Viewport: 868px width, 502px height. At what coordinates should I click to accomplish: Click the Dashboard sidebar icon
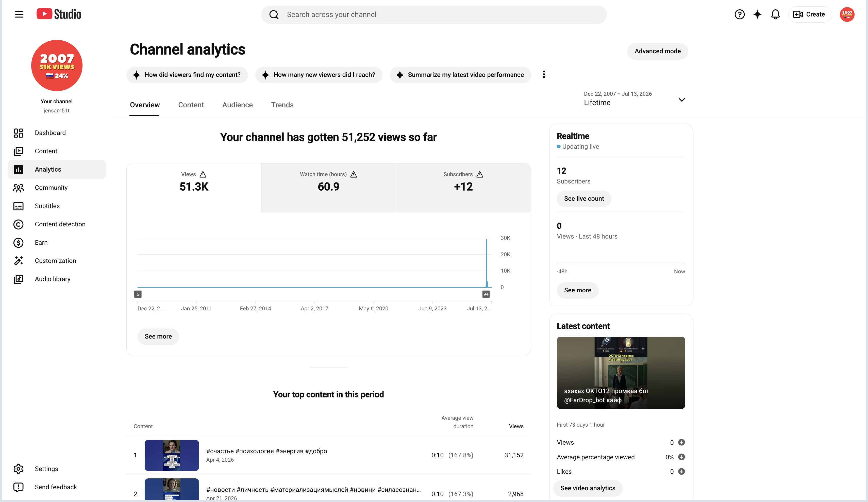pos(18,133)
